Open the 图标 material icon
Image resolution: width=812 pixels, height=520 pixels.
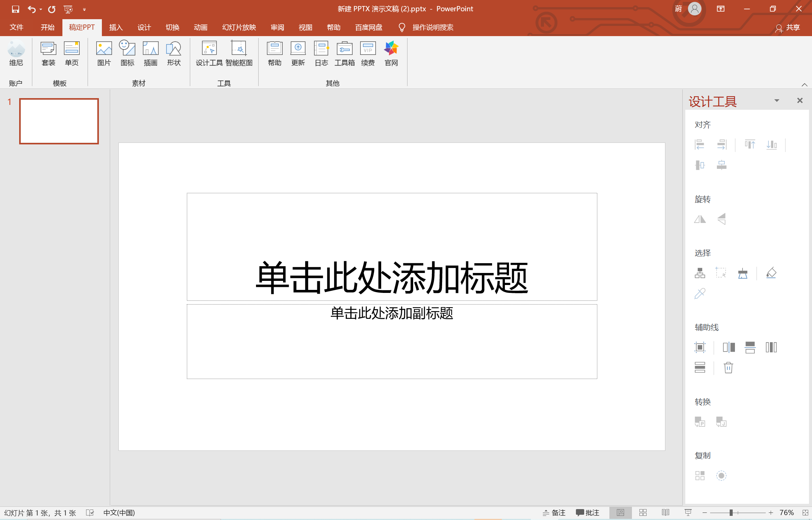coord(127,54)
